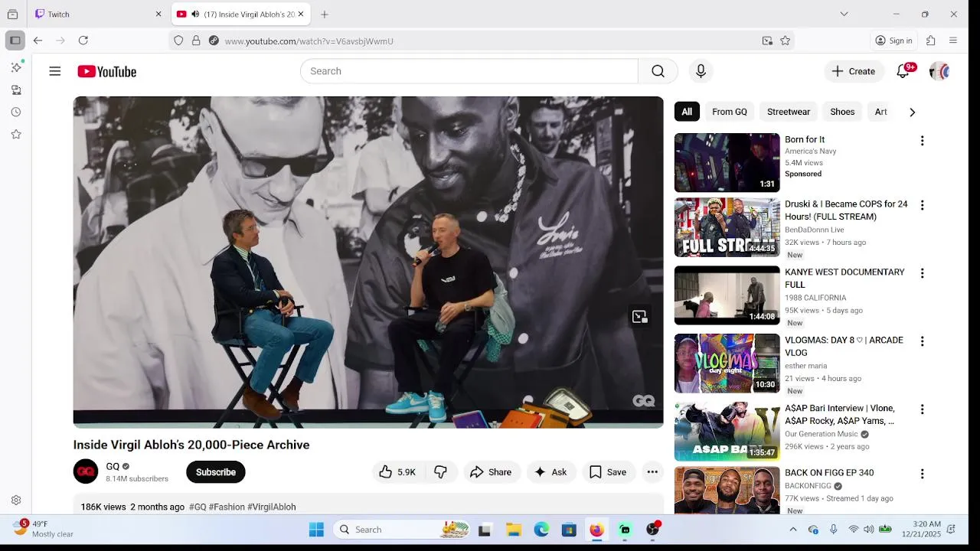This screenshot has width=980, height=551.
Task: Open Microsoft Edge from taskbar
Action: coord(541,530)
